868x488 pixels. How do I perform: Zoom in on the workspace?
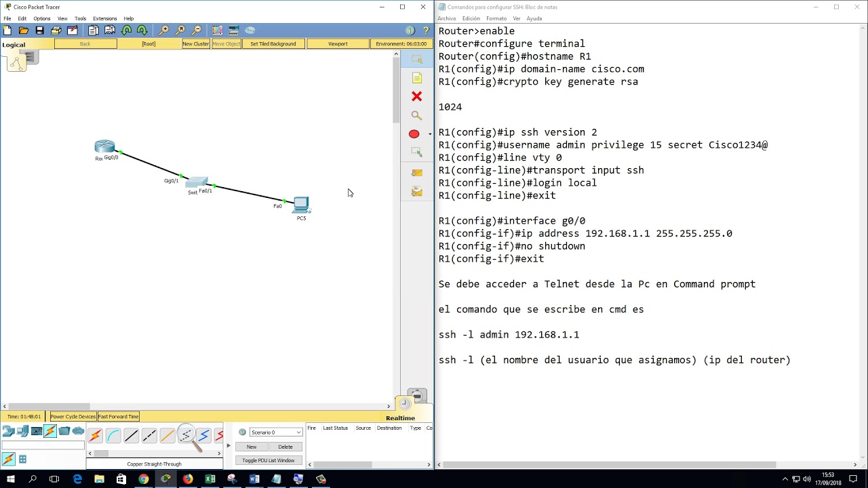164,30
